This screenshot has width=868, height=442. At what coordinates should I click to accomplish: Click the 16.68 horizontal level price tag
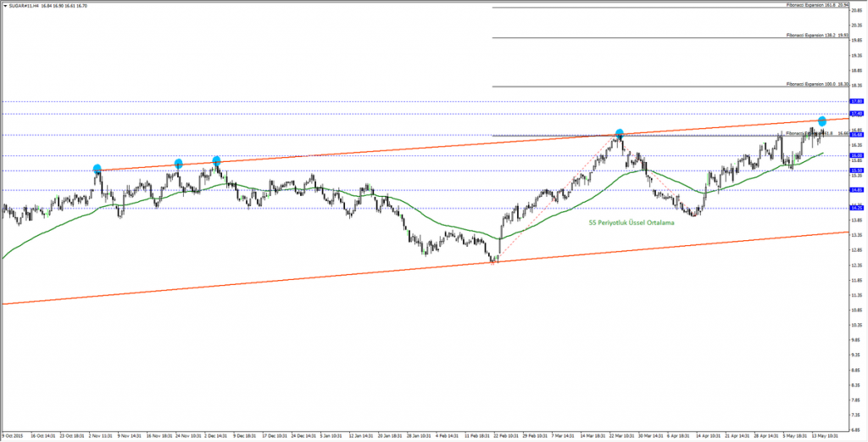(857, 135)
